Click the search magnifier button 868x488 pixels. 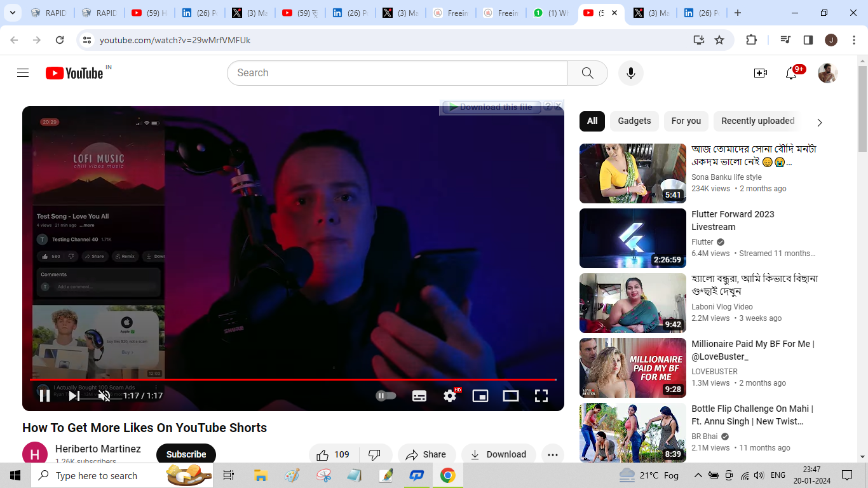pos(588,73)
